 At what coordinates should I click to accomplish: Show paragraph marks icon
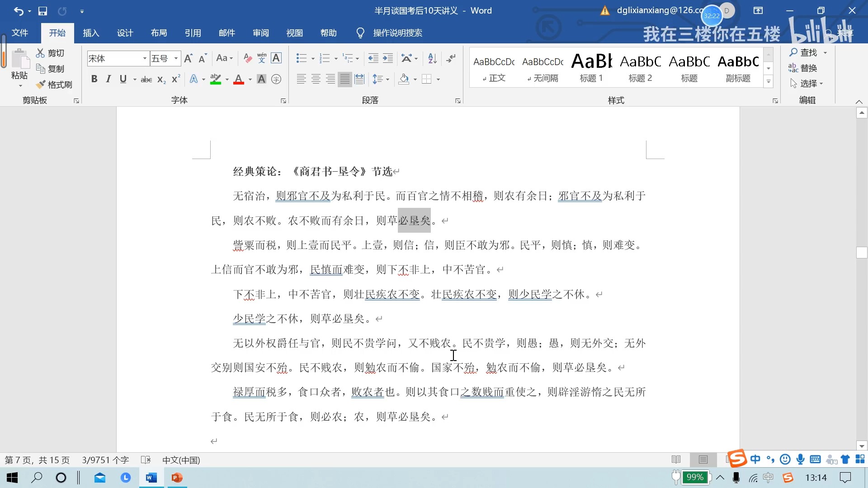451,58
